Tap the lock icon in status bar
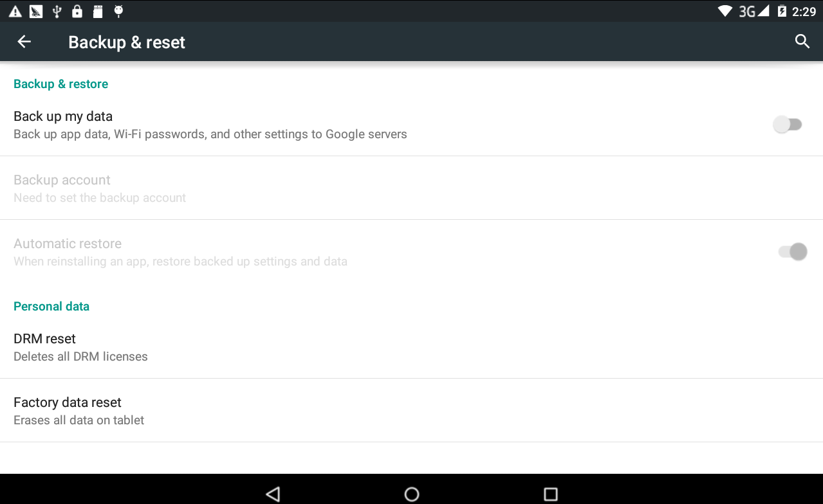The image size is (823, 504). click(x=77, y=11)
